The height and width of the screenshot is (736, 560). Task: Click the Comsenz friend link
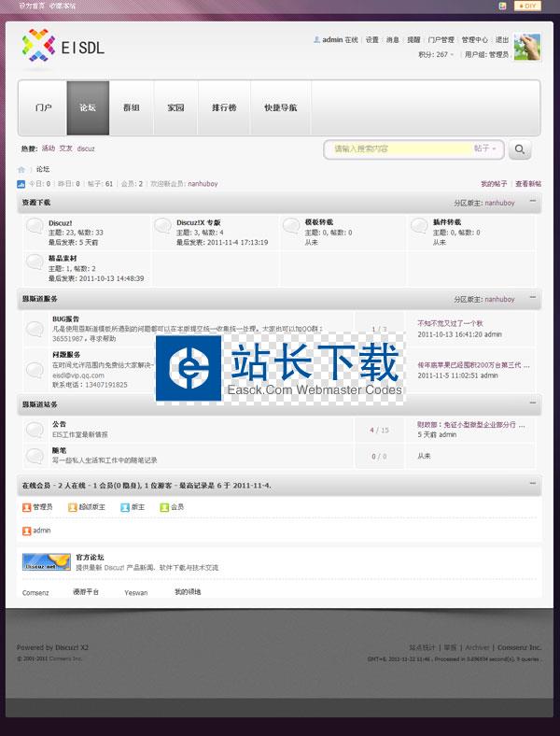(35, 593)
